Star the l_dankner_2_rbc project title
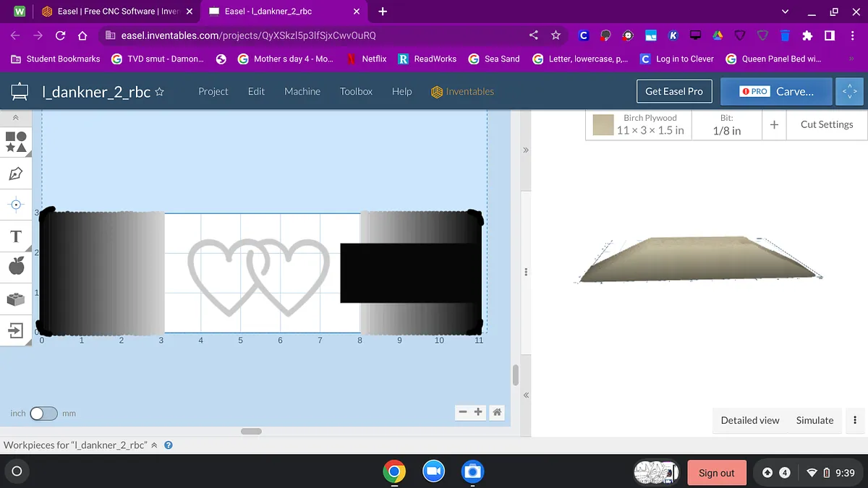The width and height of the screenshot is (868, 488). [x=160, y=92]
